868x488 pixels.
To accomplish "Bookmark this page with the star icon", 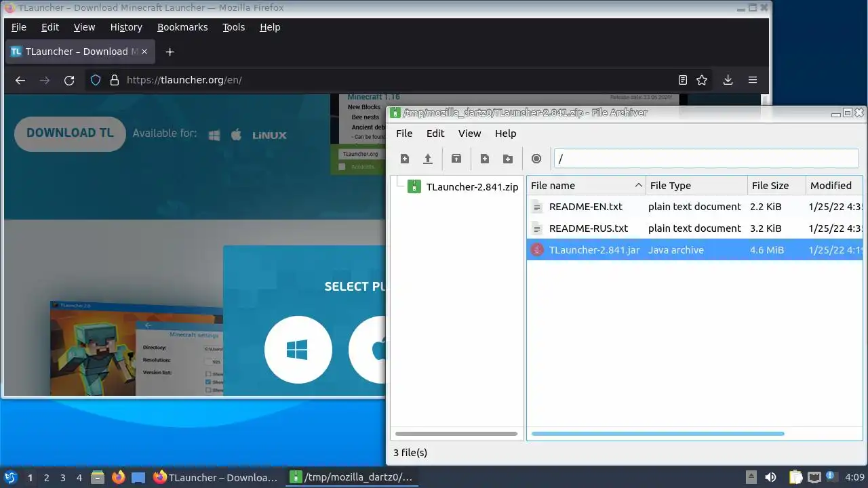I will point(702,80).
